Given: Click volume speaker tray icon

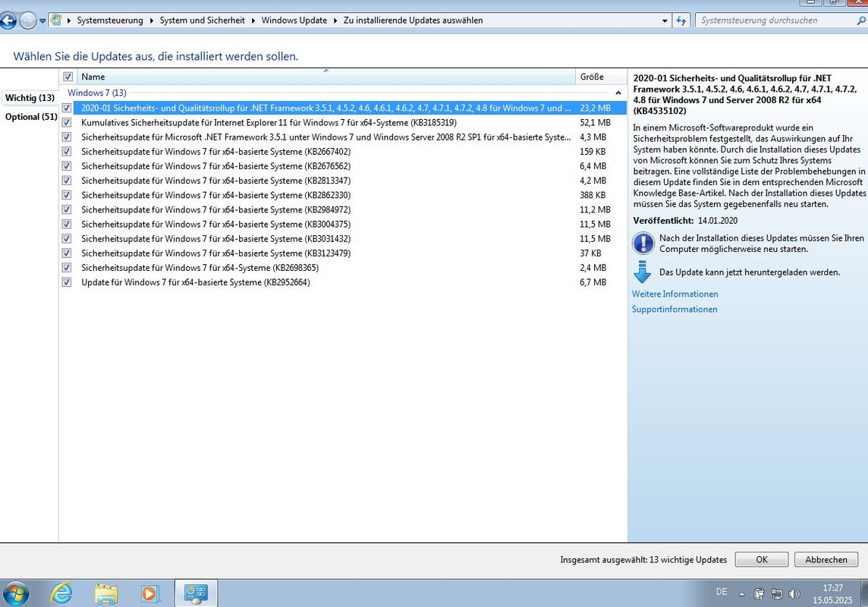Looking at the screenshot, I should coord(794,594).
